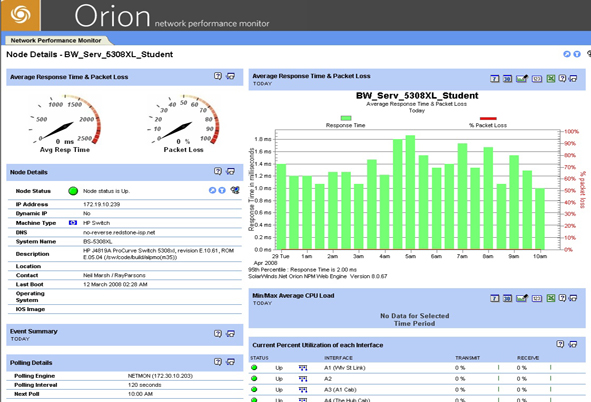
Task: Click the blue funnel-shaped icon in Node Status row
Action: pos(222,190)
